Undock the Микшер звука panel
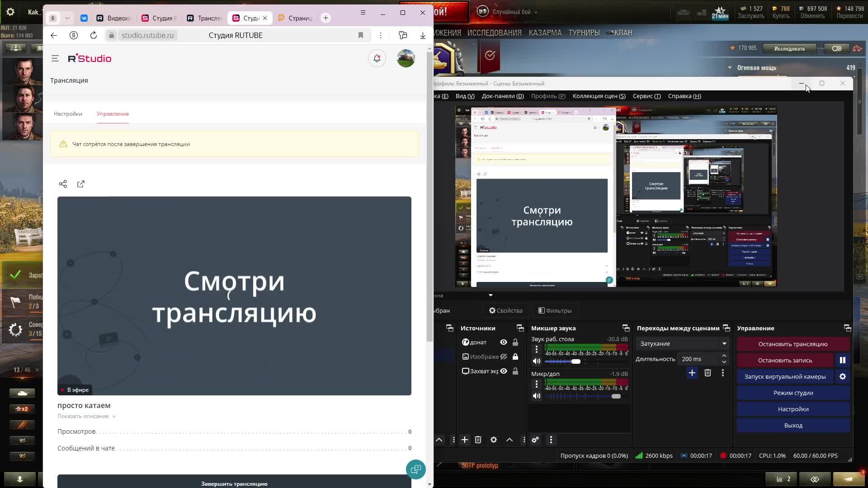Image resolution: width=868 pixels, height=488 pixels. [x=626, y=328]
